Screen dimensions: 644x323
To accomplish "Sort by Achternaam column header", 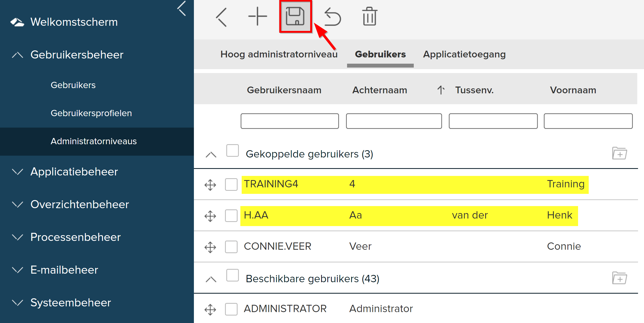I will point(380,90).
